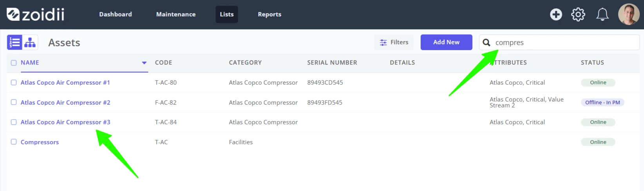This screenshot has height=191, width=644.
Task: Sort by the CODE column header
Action: pos(163,63)
